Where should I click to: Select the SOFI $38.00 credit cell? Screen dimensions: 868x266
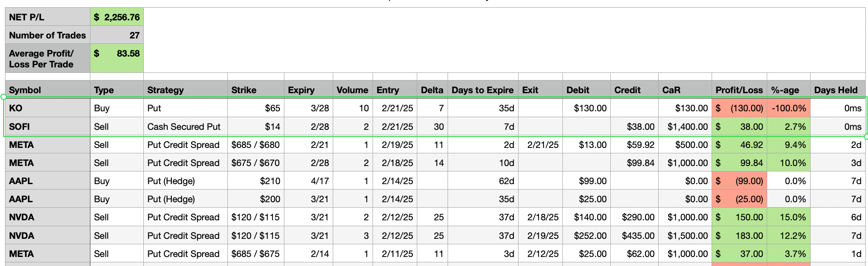click(x=634, y=127)
